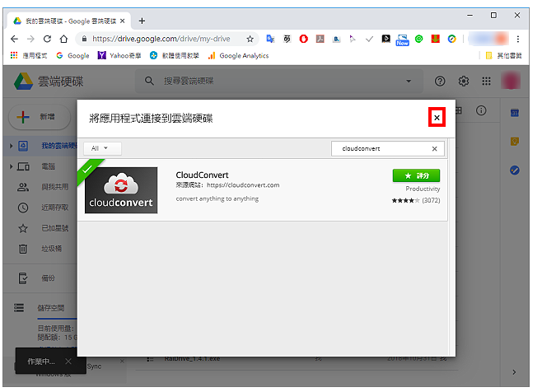Open the Google Translate extension
This screenshot has height=392, width=542.
270,39
